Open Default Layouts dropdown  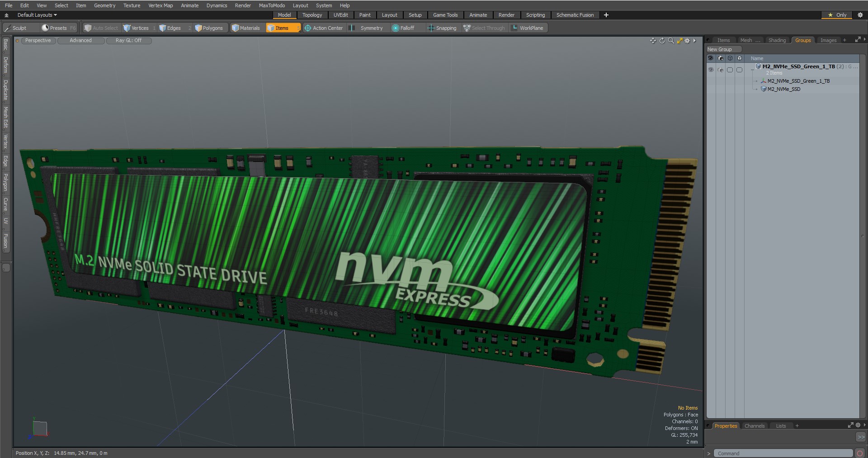point(37,15)
